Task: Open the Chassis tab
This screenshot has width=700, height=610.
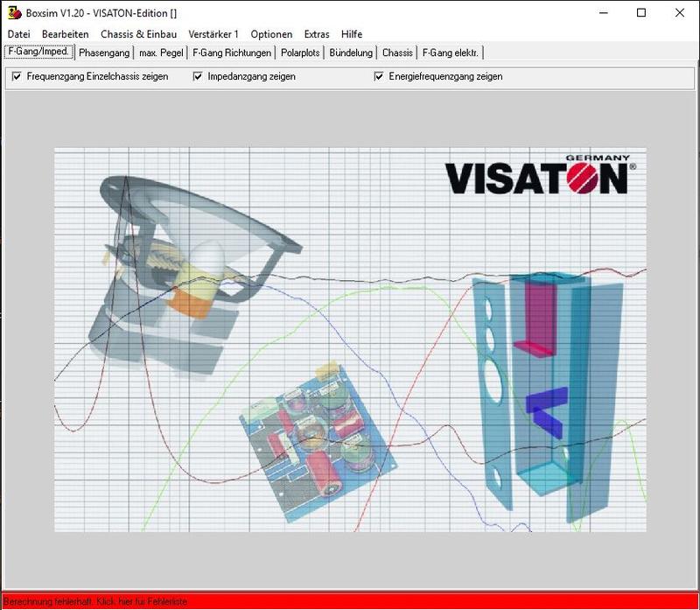Action: click(397, 53)
